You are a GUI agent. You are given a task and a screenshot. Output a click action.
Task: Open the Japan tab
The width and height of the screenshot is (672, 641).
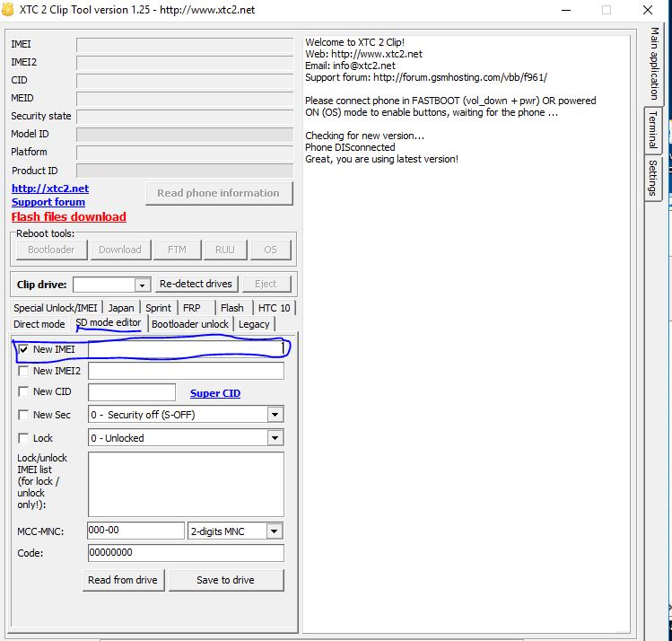121,308
